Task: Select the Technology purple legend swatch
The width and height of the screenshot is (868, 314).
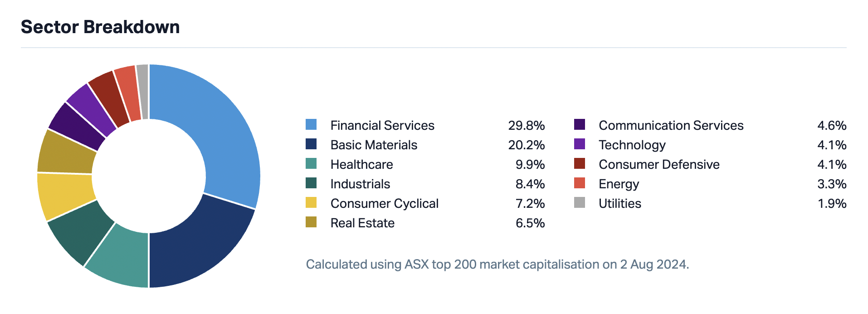Action: tap(580, 144)
